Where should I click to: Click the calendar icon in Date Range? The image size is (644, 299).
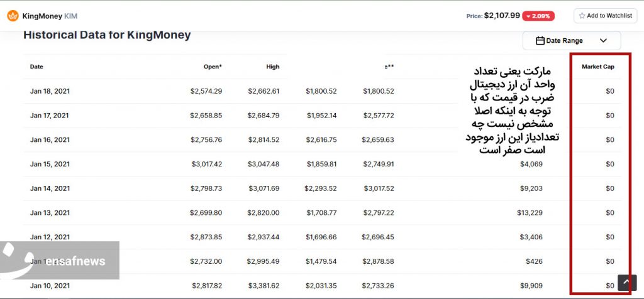click(540, 41)
